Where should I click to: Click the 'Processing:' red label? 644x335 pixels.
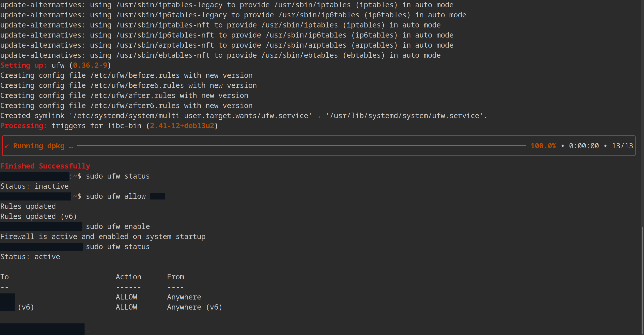click(24, 126)
